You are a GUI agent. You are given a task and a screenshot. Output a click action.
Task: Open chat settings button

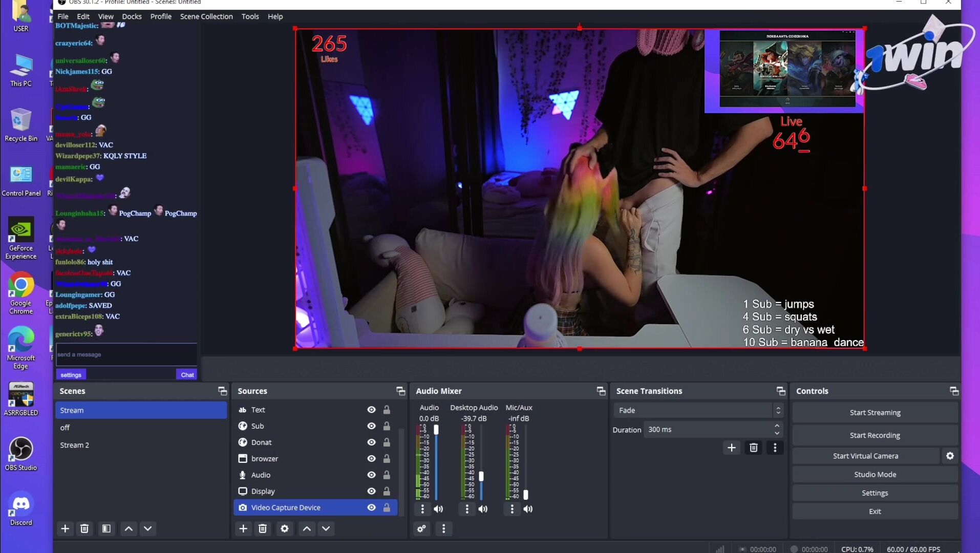click(71, 375)
